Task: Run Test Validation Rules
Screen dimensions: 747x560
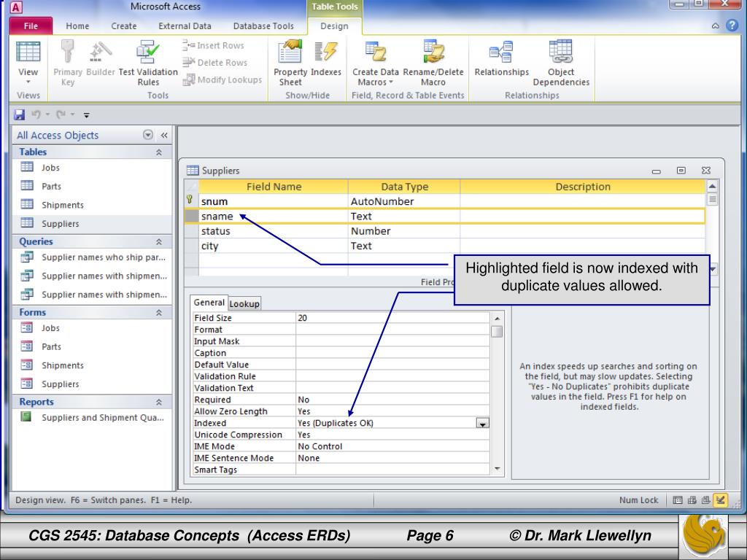Action: click(x=148, y=63)
